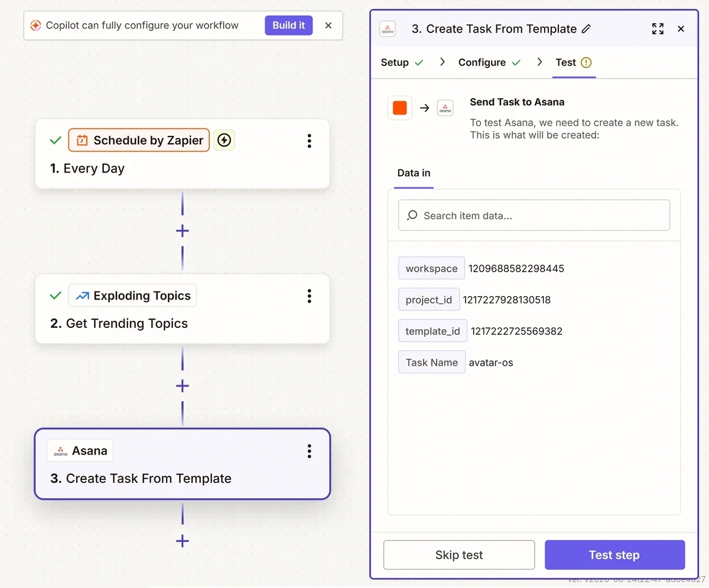Open the Schedule by Zapier app badge
Viewport: 709px width, 588px height.
(x=139, y=140)
